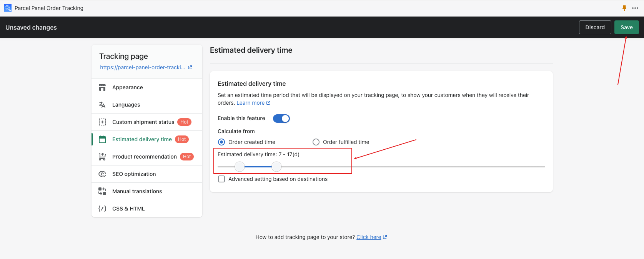
Task: Click the Estimated delivery time calendar icon
Action: coord(102,139)
